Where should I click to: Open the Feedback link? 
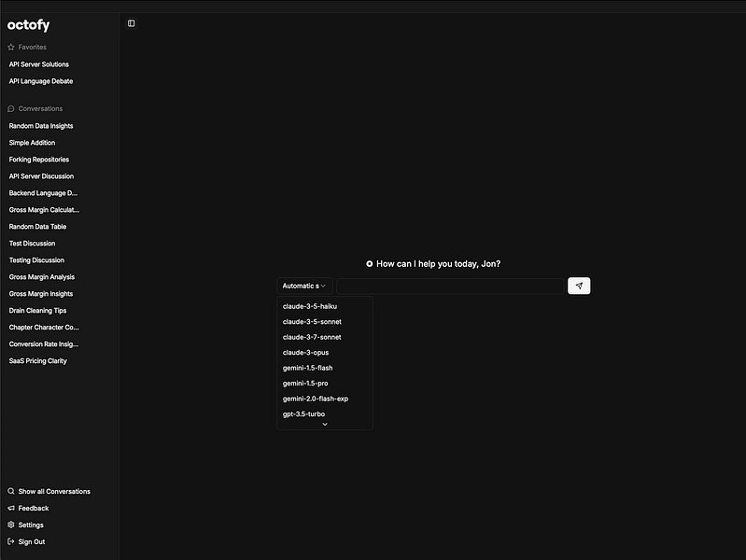[x=34, y=508]
